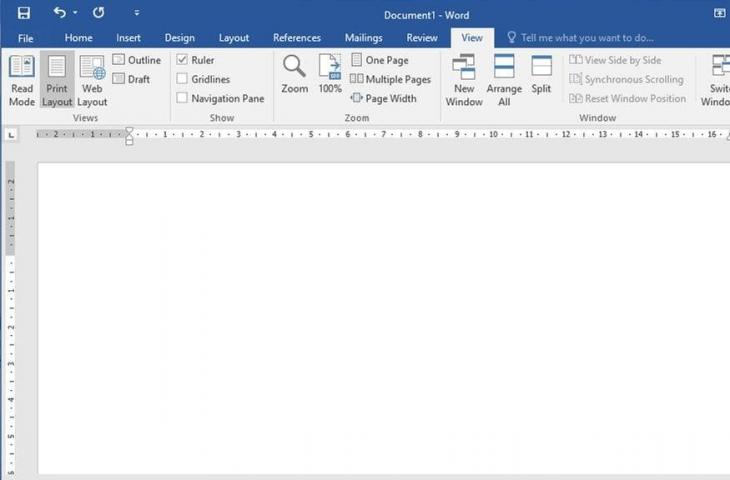Click Reset Window Position

click(628, 98)
